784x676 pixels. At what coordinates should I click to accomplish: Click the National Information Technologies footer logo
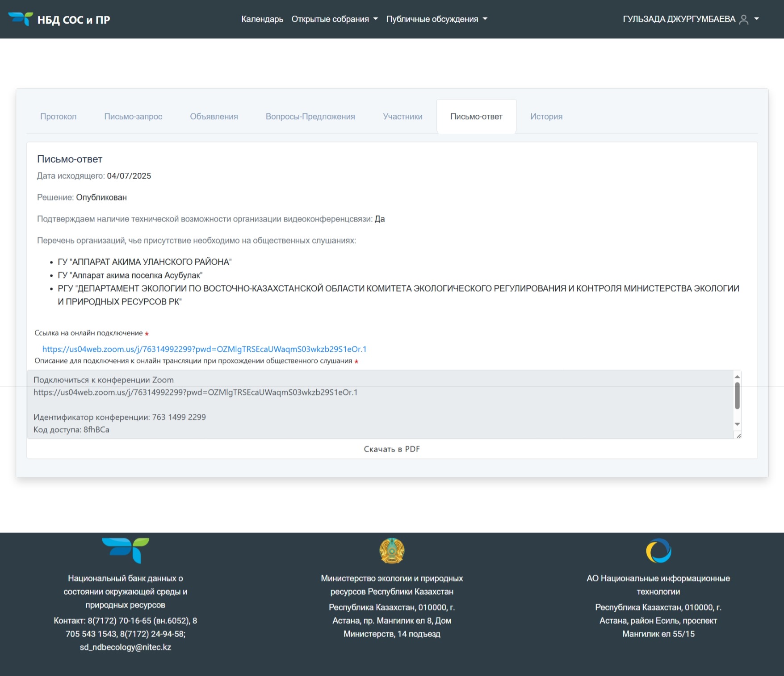tap(658, 551)
